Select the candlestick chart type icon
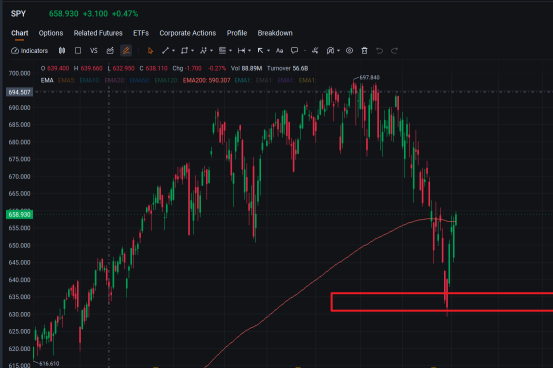This screenshot has width=553, height=368. pyautogui.click(x=62, y=51)
